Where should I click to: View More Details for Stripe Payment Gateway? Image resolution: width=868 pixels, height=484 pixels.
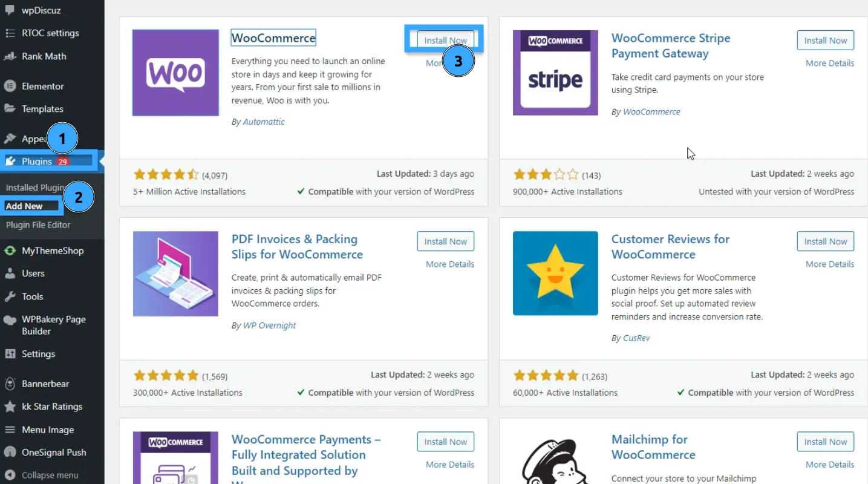point(830,63)
